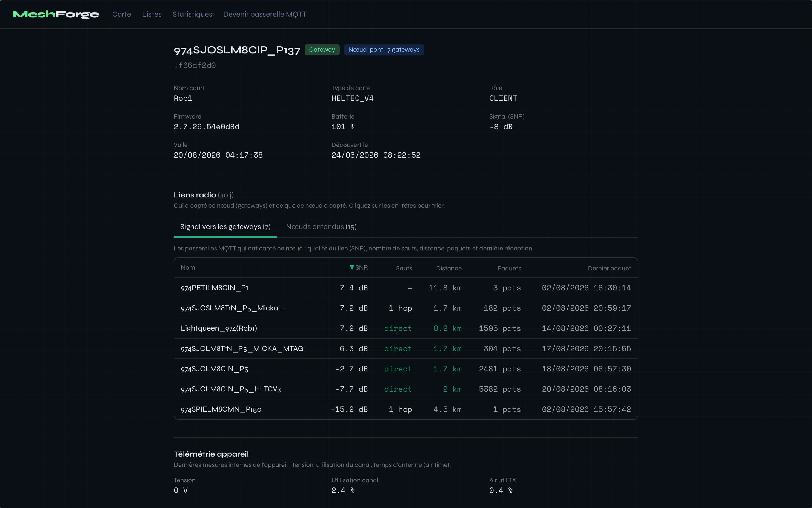The width and height of the screenshot is (812, 508).
Task: Click SNR cell -7.7 dB
Action: click(351, 389)
